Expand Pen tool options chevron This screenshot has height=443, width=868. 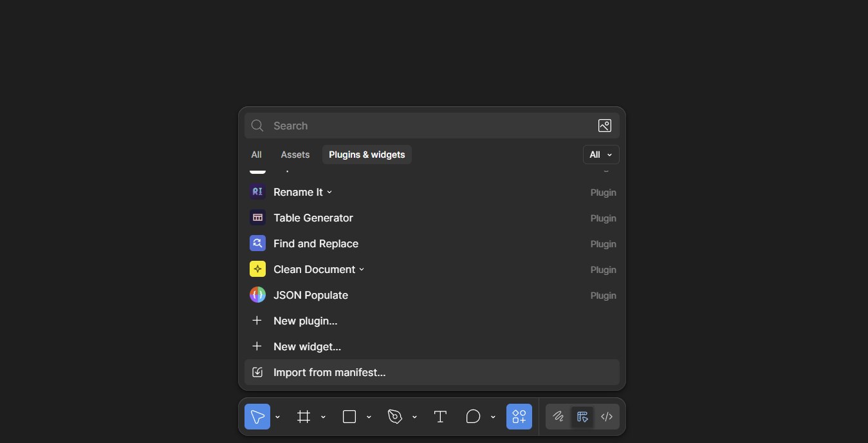(414, 417)
